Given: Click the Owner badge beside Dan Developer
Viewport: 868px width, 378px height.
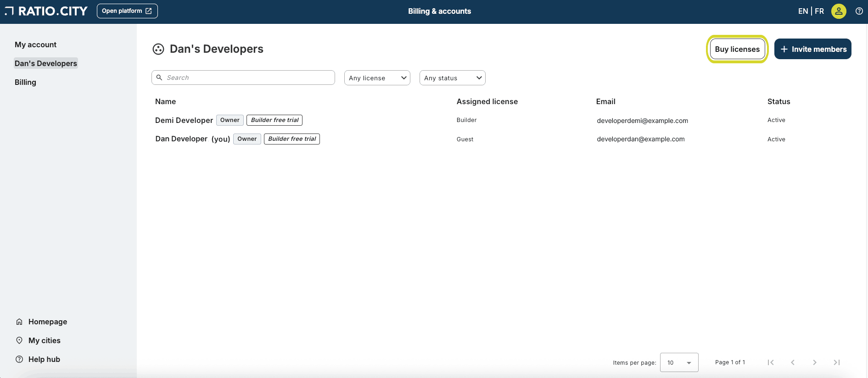Looking at the screenshot, I should click(247, 139).
